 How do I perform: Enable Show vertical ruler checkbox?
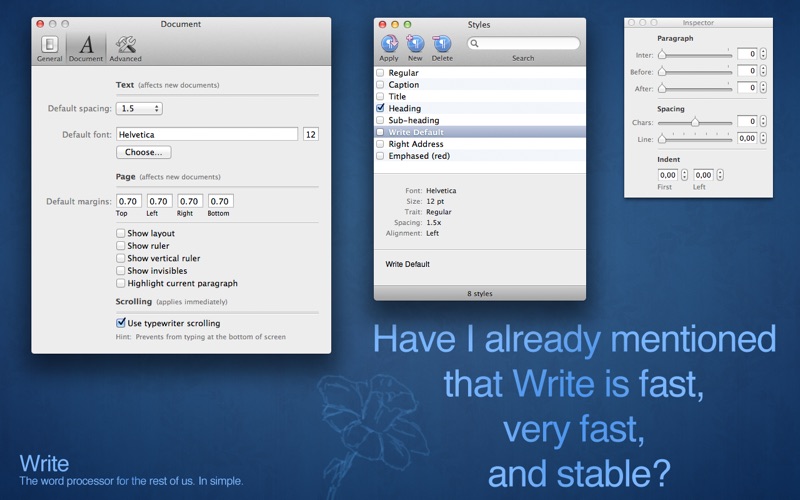(120, 258)
